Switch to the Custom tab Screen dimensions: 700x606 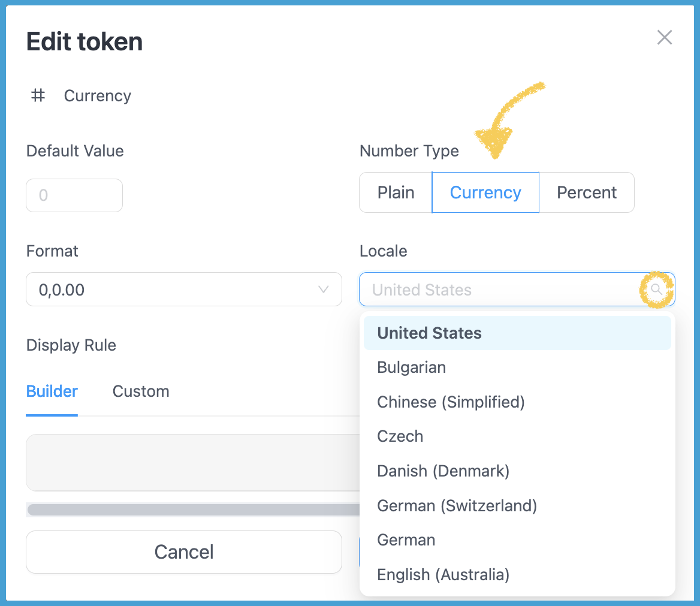pyautogui.click(x=141, y=391)
